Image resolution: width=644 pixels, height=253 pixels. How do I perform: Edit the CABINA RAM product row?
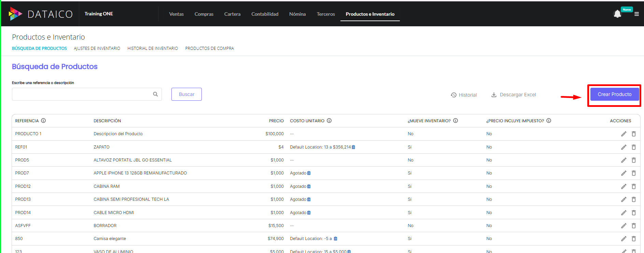(624, 186)
